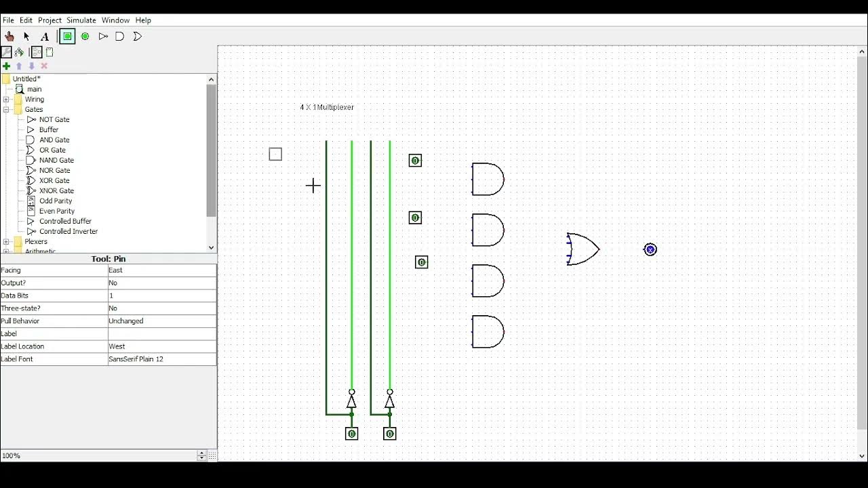Select Even Parity component
868x488 pixels.
coord(57,211)
